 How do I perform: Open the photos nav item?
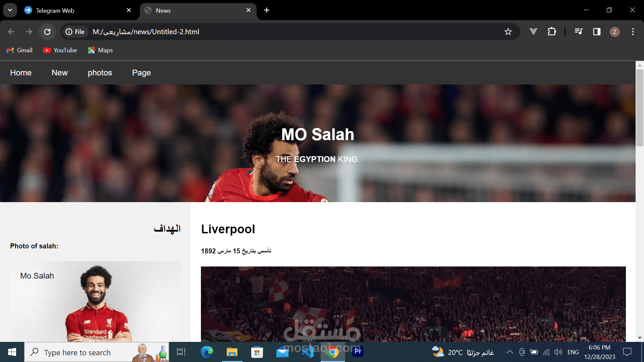pyautogui.click(x=100, y=73)
